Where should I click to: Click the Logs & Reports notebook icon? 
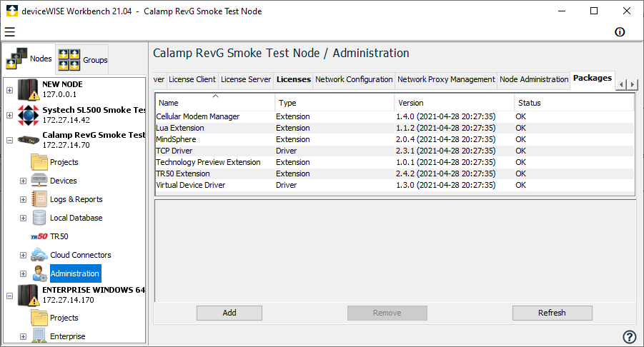point(39,199)
